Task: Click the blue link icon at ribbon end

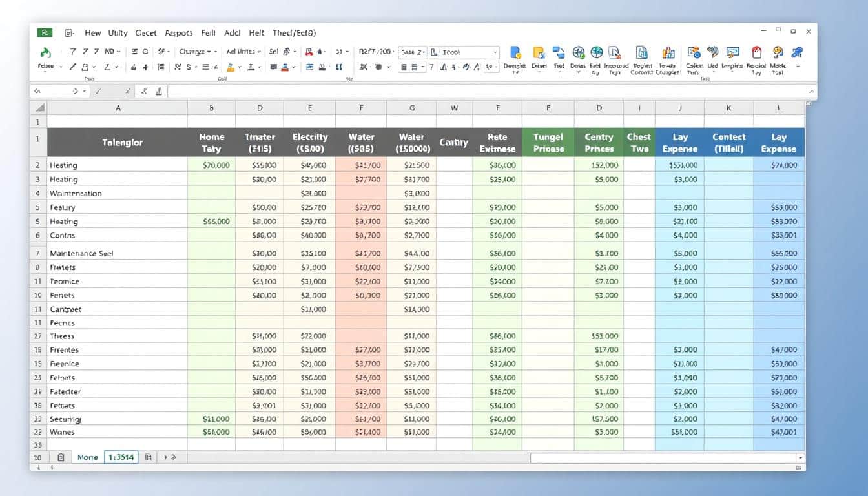Action: [797, 53]
